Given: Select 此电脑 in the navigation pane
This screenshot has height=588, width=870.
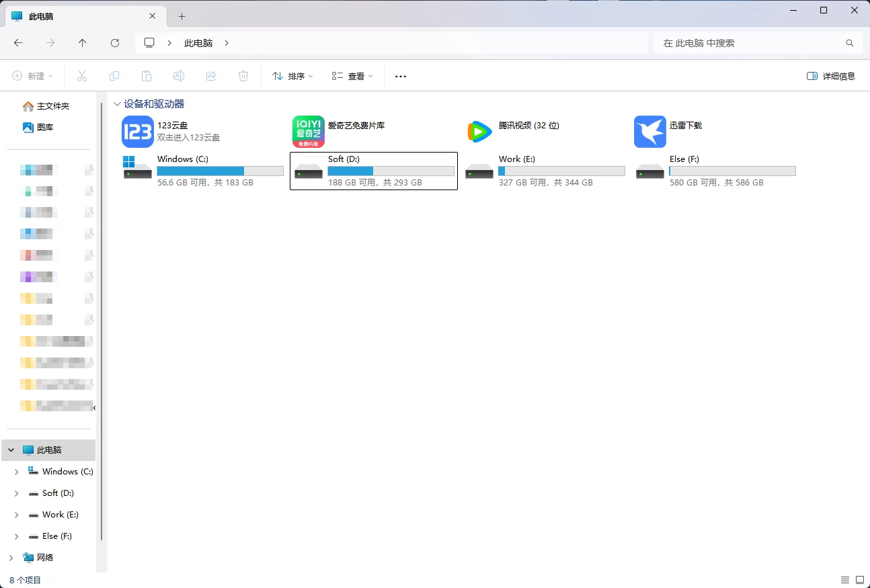Looking at the screenshot, I should [x=48, y=450].
